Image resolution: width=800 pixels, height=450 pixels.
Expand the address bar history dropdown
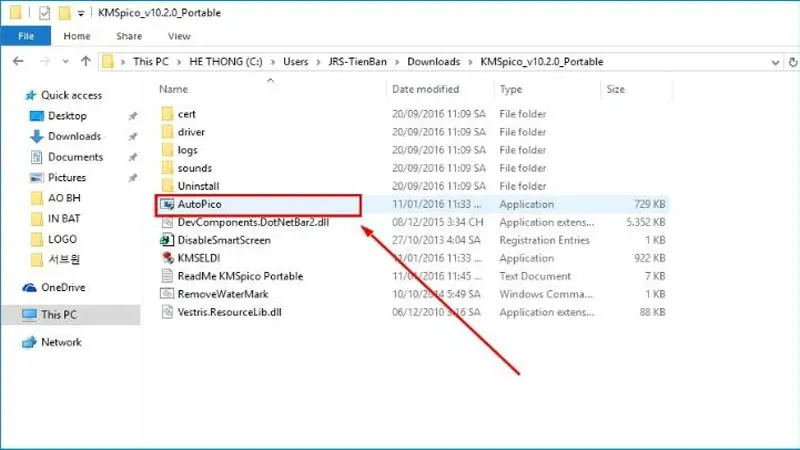(775, 62)
